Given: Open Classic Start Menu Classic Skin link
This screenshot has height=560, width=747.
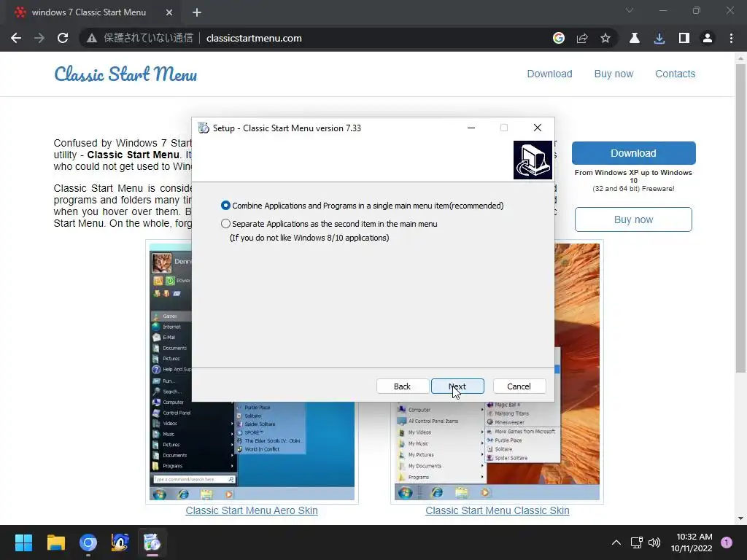Looking at the screenshot, I should (497, 510).
